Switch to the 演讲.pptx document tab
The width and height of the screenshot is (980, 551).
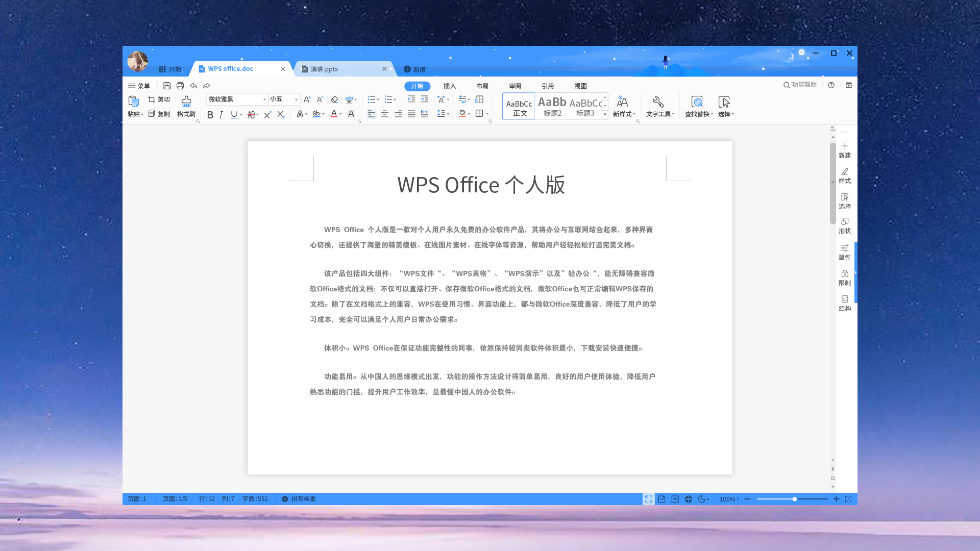325,69
